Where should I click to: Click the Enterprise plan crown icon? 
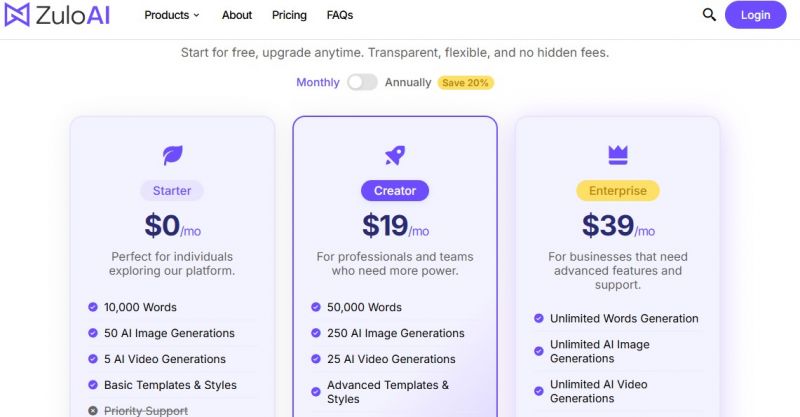pos(618,155)
